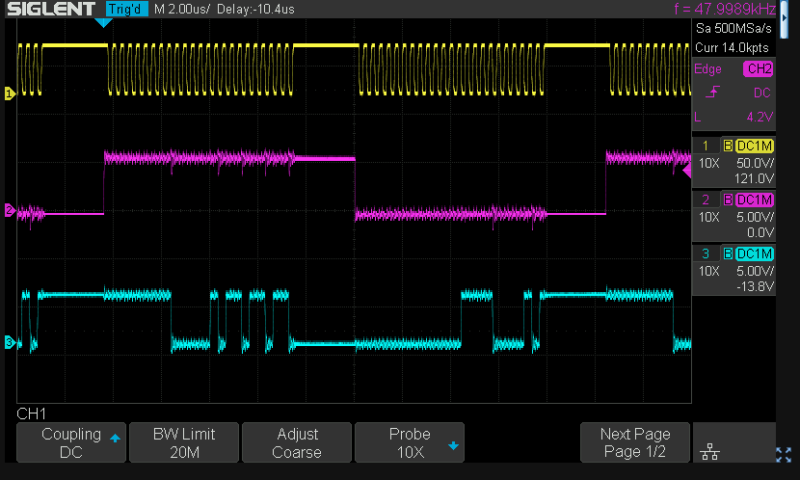
Task: Collapse the right side panel arrow
Action: (687, 171)
